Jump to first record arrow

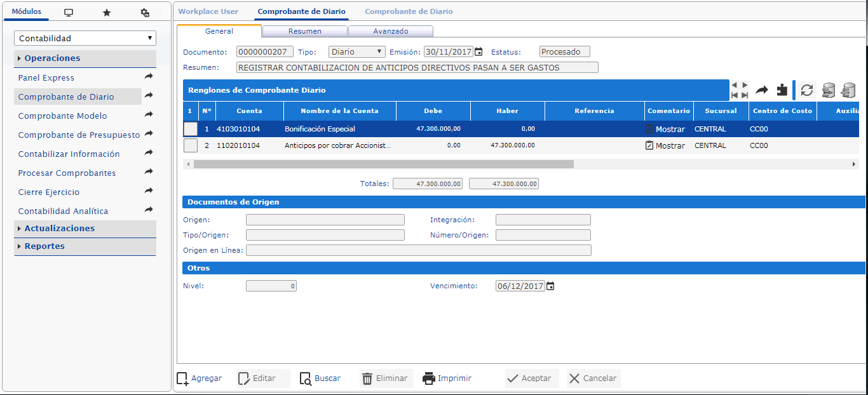click(735, 95)
